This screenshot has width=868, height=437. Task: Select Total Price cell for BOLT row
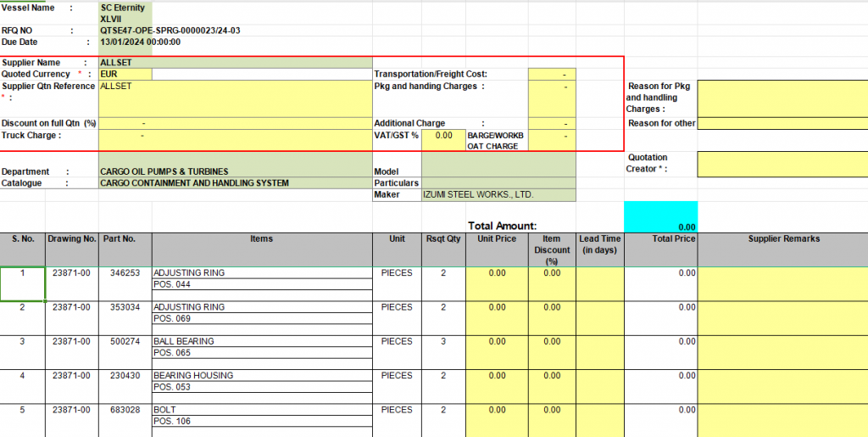660,419
